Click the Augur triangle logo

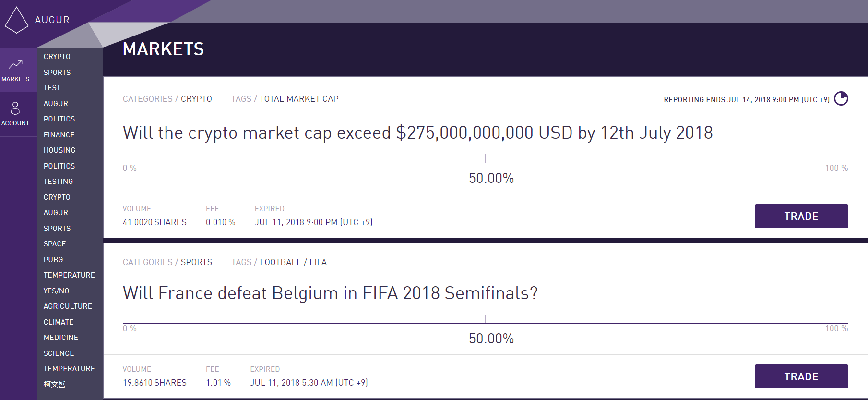pos(16,20)
